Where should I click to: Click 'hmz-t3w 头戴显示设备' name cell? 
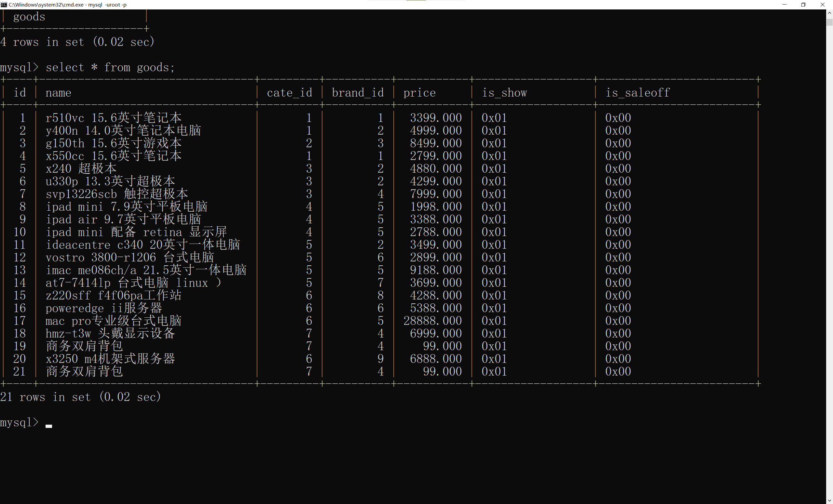pyautogui.click(x=110, y=333)
